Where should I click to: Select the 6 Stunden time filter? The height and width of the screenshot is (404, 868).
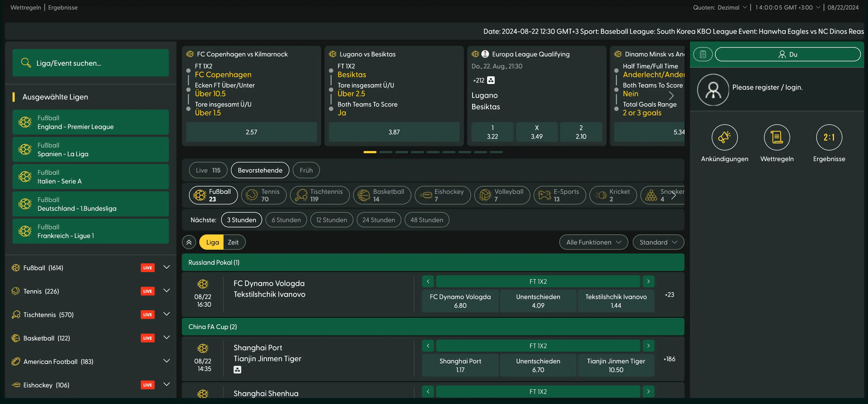[x=286, y=220]
